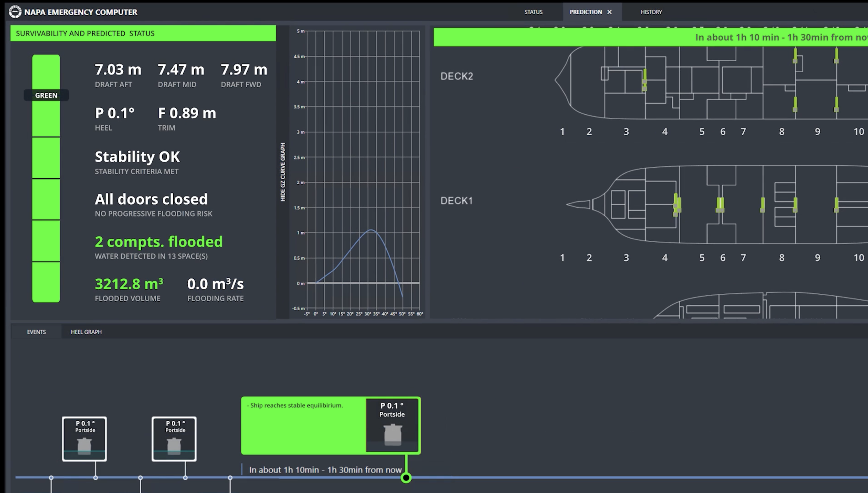868x493 pixels.
Task: Click ship icon in stable equilibrium card
Action: coord(392,434)
